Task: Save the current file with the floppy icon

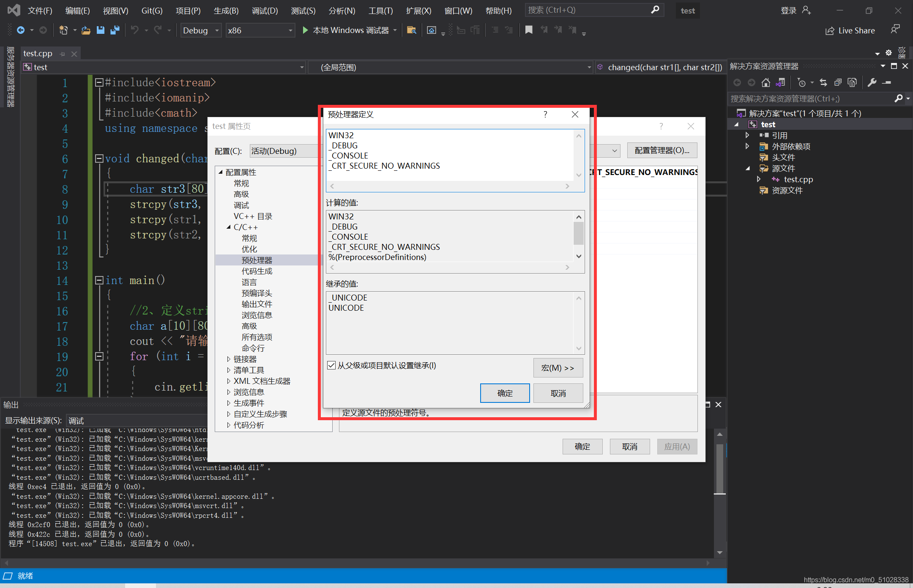Action: 100,30
